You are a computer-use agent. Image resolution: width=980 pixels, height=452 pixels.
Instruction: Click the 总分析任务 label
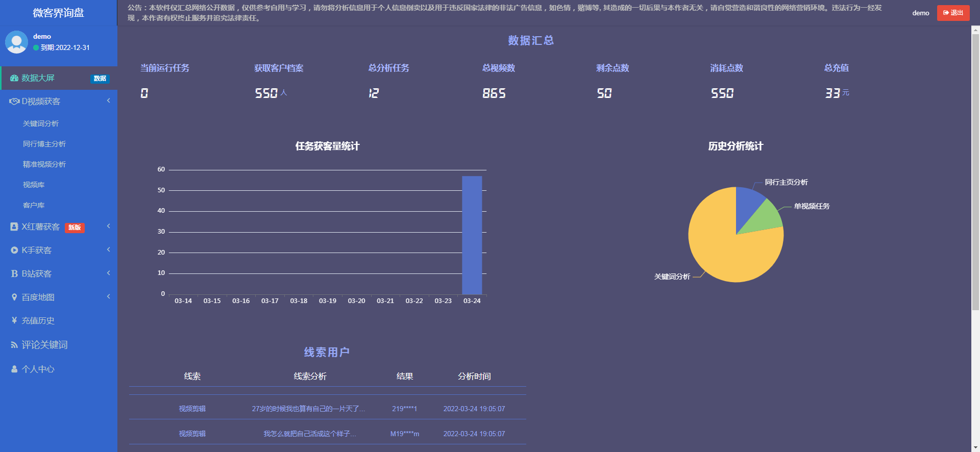tap(388, 68)
